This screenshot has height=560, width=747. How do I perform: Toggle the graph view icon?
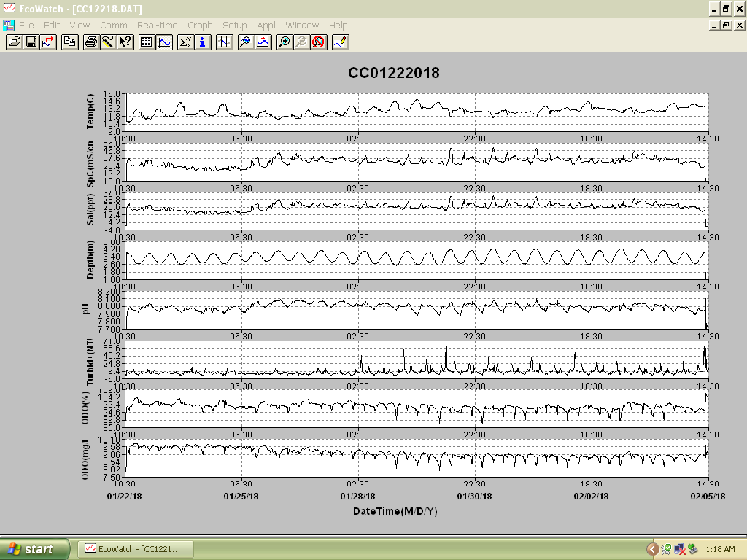[x=164, y=42]
